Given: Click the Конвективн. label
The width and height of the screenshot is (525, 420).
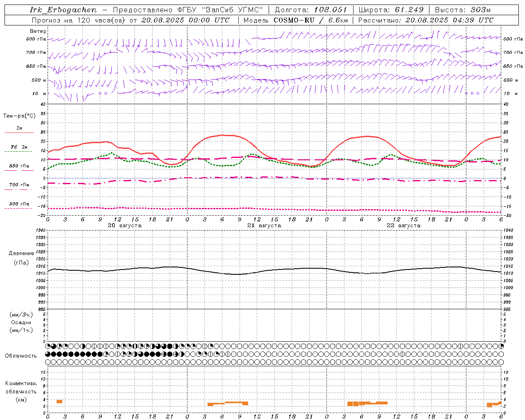Looking at the screenshot, I should 21,383.
